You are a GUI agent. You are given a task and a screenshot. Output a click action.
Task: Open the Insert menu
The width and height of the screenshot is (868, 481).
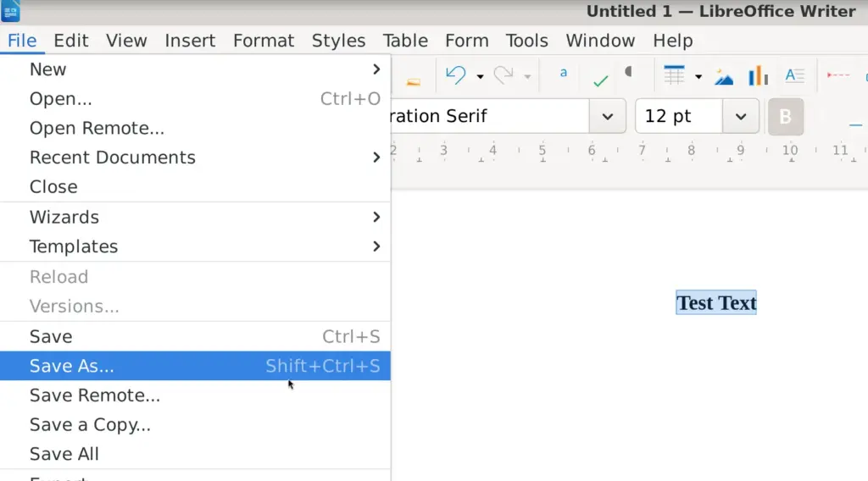[190, 41]
